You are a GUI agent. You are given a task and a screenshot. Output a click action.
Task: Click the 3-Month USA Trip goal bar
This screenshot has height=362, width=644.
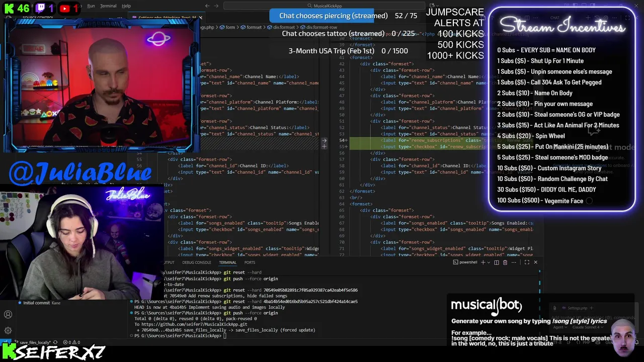[x=348, y=51]
